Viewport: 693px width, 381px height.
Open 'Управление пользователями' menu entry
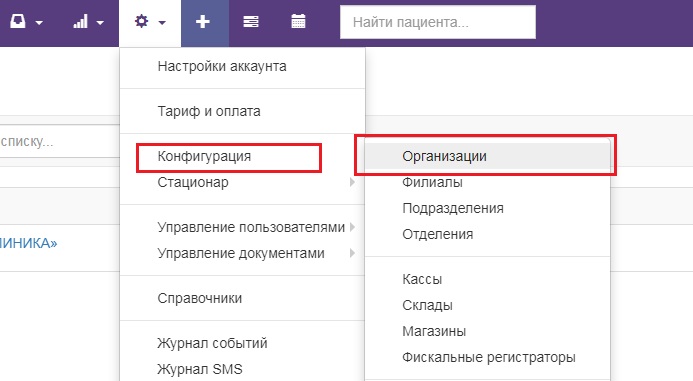click(x=251, y=227)
